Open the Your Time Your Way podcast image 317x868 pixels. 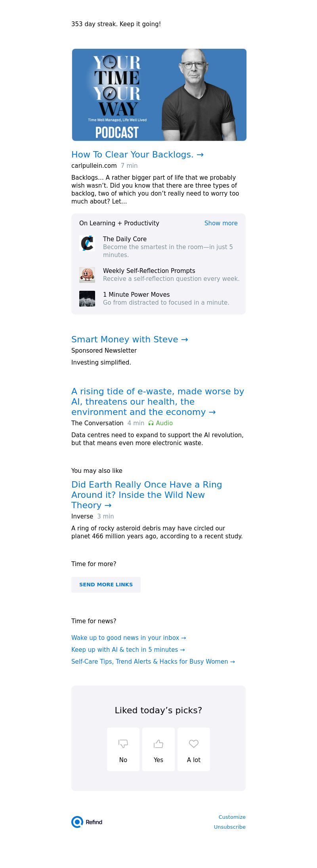[x=159, y=95]
